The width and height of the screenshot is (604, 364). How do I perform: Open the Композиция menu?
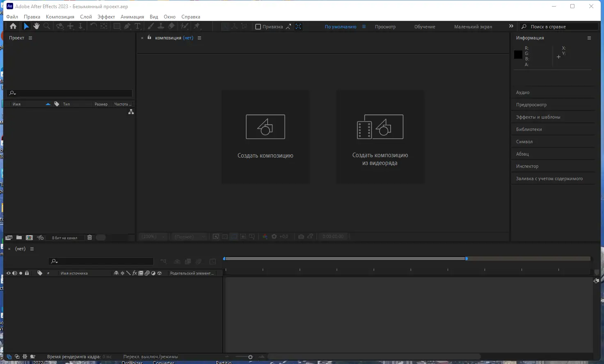(60, 17)
